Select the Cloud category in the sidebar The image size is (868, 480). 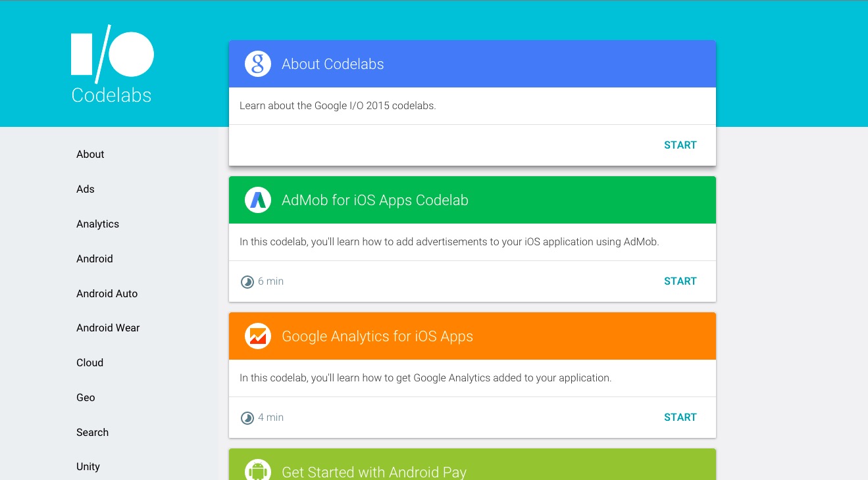[89, 363]
